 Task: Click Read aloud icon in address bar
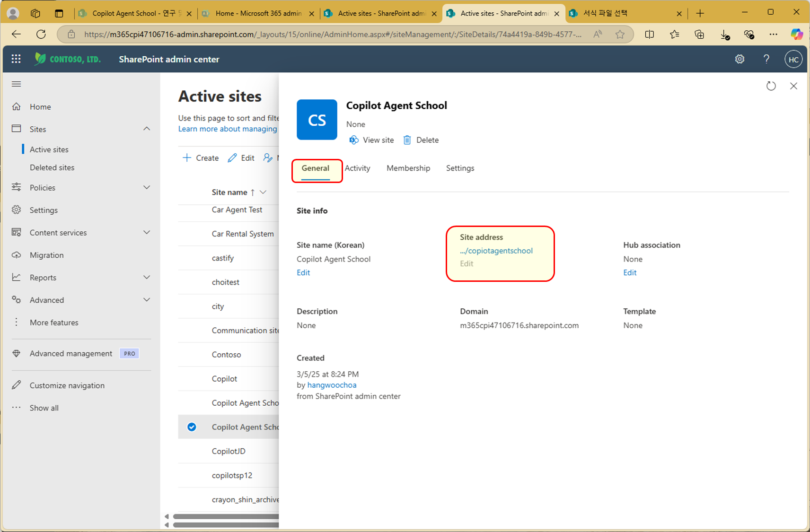pos(598,34)
